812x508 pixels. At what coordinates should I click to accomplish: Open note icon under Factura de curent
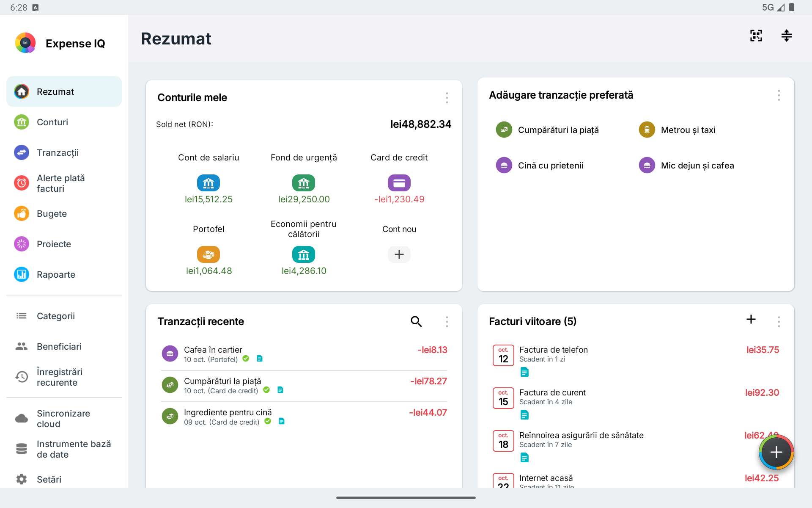click(524, 415)
